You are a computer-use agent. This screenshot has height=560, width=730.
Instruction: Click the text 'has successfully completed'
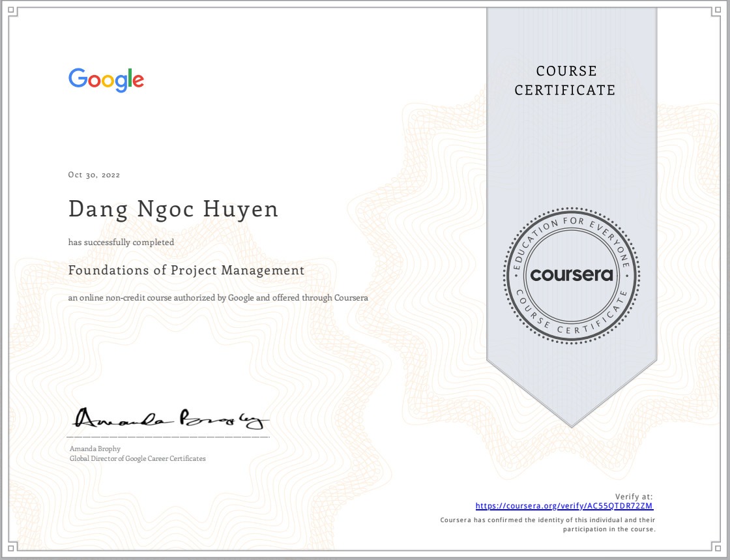121,242
